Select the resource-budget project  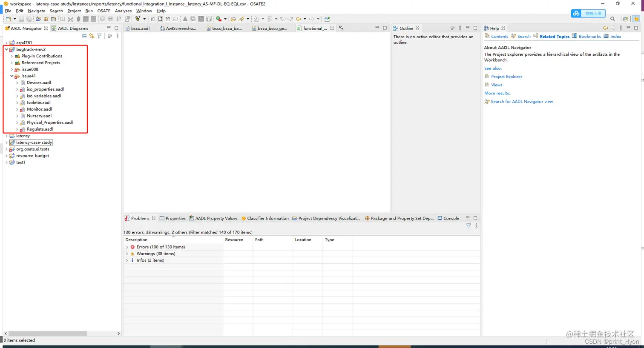coord(32,156)
